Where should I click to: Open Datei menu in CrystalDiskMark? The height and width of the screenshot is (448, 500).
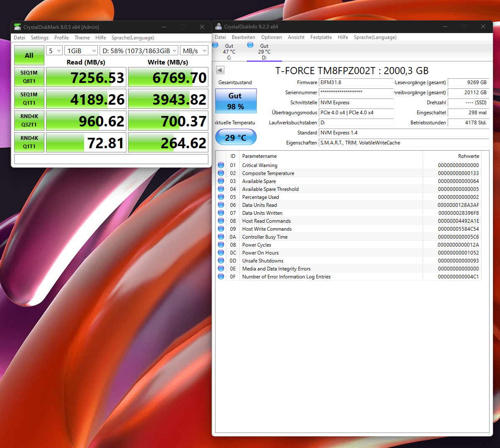pyautogui.click(x=19, y=38)
